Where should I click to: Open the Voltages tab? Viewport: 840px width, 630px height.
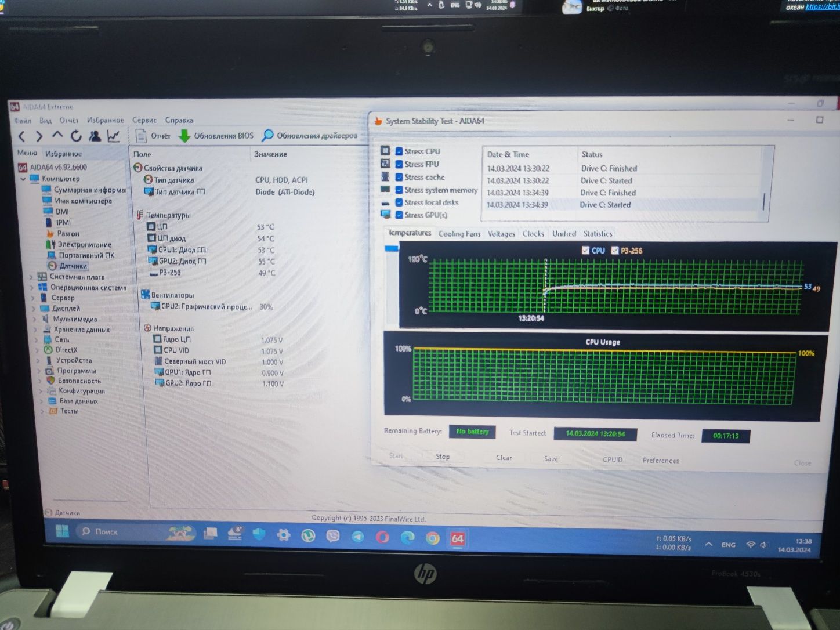click(x=501, y=234)
